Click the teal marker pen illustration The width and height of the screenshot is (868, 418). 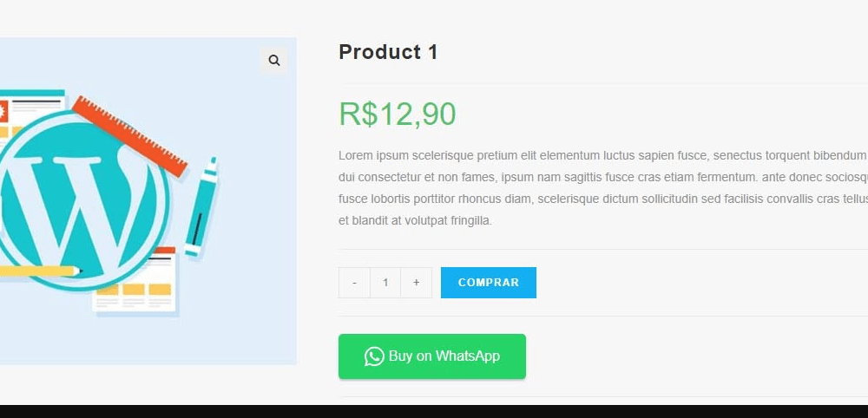click(x=201, y=206)
